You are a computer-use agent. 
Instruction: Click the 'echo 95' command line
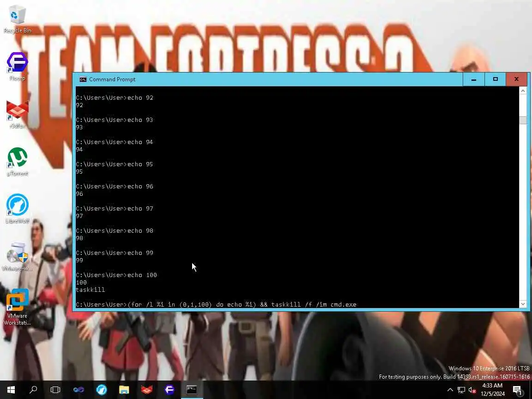click(x=115, y=164)
